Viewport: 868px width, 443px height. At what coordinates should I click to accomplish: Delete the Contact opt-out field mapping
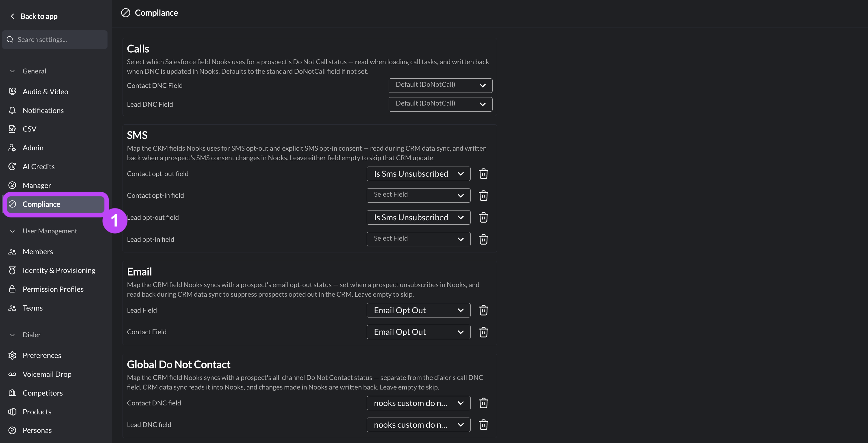pyautogui.click(x=483, y=173)
